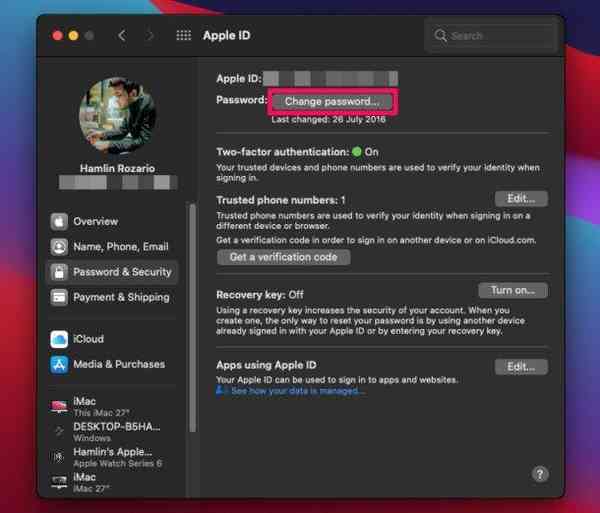Viewport: 600px width, 513px height.
Task: Click the Password & Security lock icon
Action: [59, 272]
